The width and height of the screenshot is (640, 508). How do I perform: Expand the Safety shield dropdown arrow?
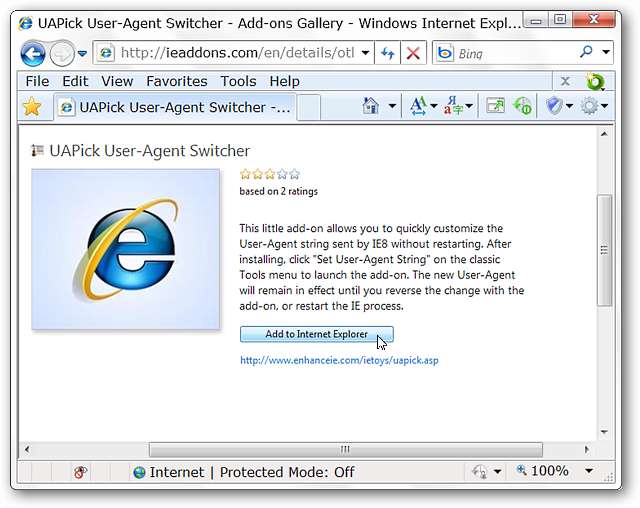pyautogui.click(x=569, y=106)
